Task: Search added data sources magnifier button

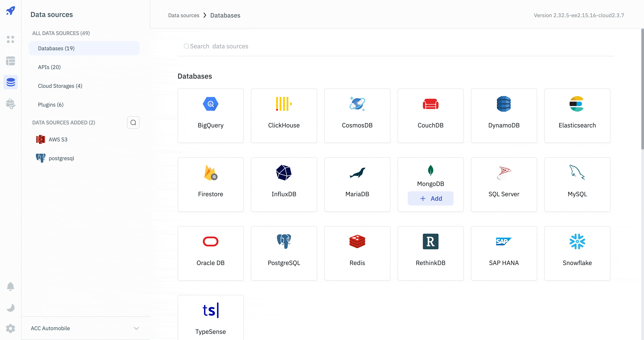Action: point(133,122)
